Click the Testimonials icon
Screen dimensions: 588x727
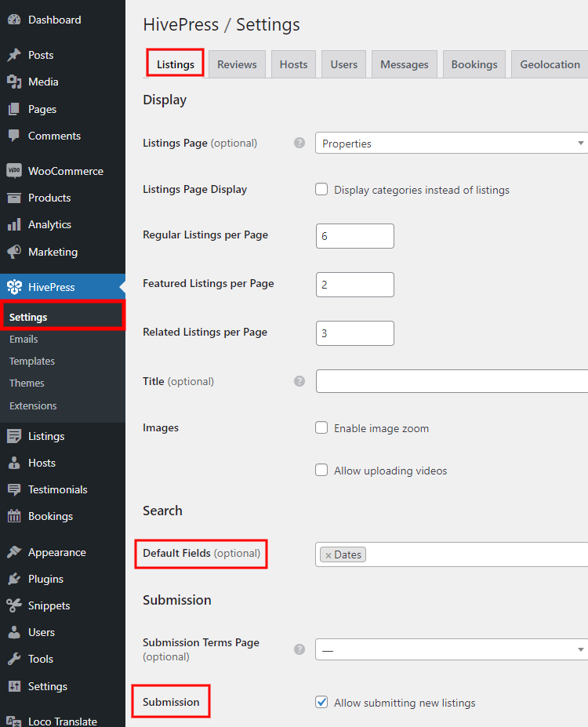[14, 489]
